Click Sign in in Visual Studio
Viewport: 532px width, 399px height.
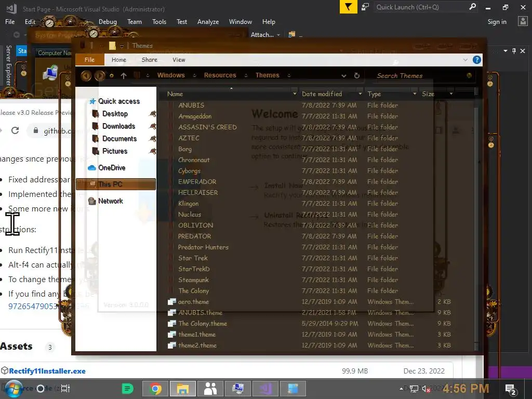pyautogui.click(x=497, y=22)
